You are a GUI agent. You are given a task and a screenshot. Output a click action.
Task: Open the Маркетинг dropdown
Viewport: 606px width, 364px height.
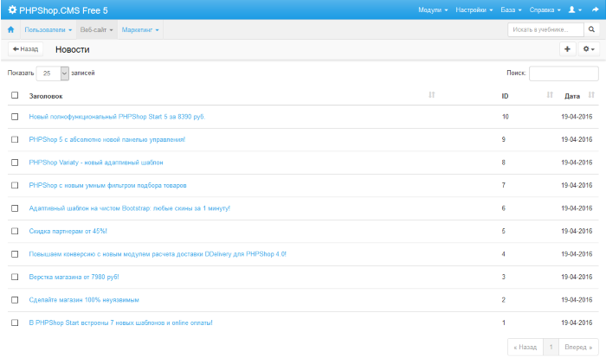140,29
